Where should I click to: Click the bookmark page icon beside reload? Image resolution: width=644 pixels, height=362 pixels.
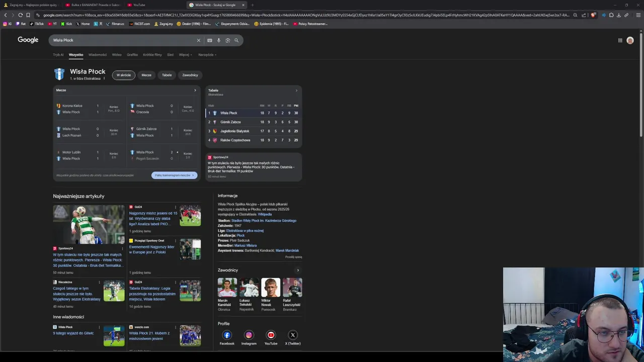(28, 15)
